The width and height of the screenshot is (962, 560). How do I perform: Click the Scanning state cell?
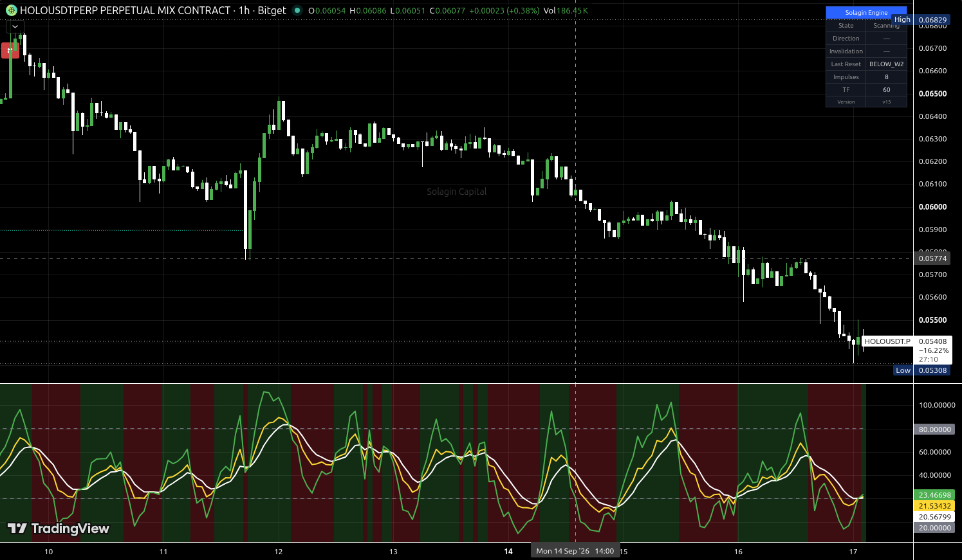pos(886,26)
